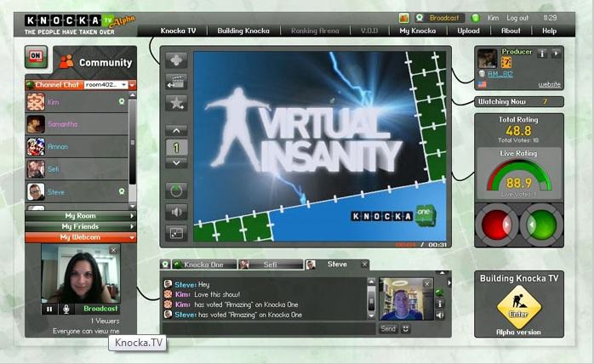
Task: Click the chat message input field
Action: [269, 329]
